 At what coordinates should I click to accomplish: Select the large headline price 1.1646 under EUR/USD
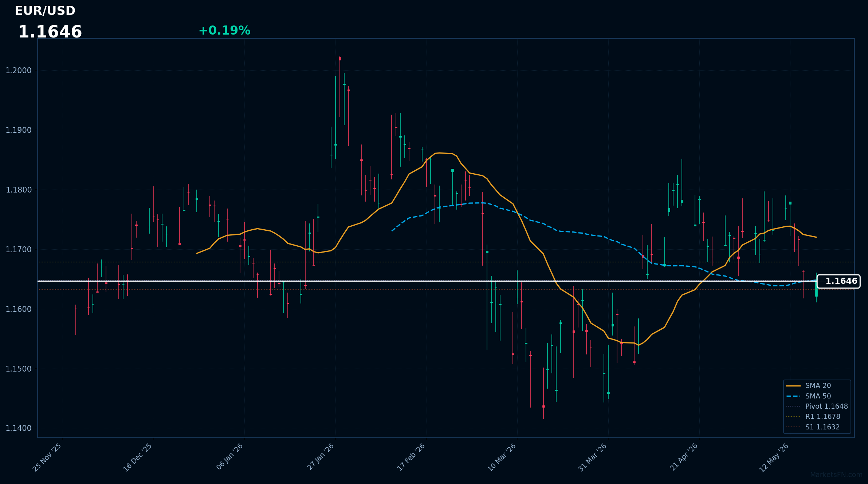pos(50,32)
